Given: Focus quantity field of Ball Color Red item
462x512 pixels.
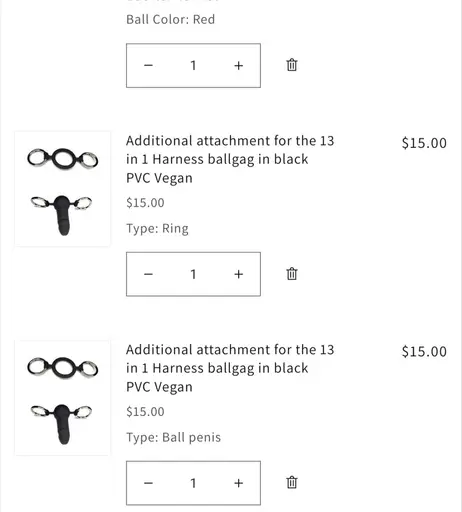Looking at the screenshot, I should pyautogui.click(x=193, y=65).
